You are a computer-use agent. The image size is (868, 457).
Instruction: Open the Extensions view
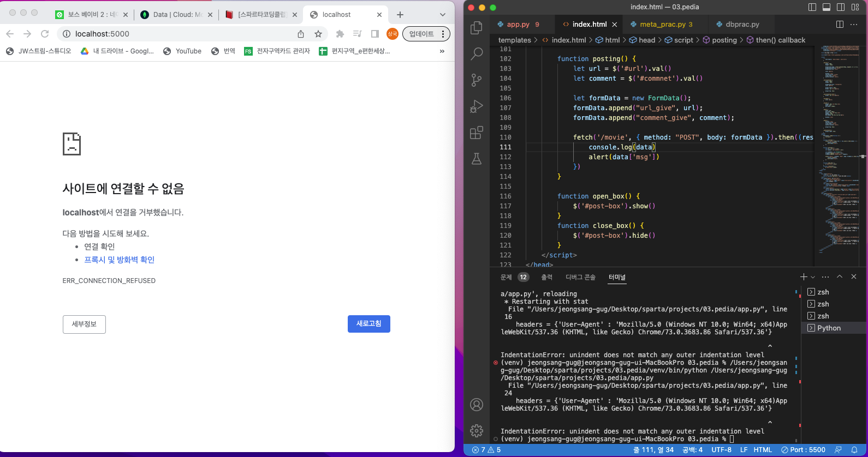[477, 133]
